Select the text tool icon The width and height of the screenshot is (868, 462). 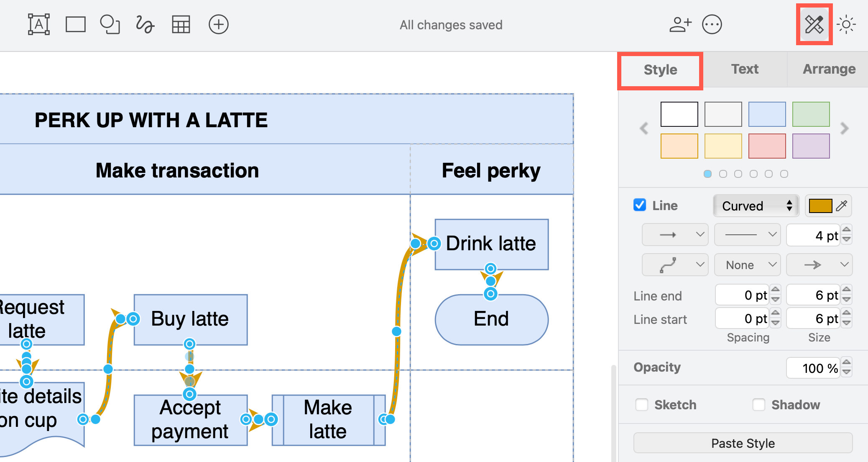coord(38,24)
